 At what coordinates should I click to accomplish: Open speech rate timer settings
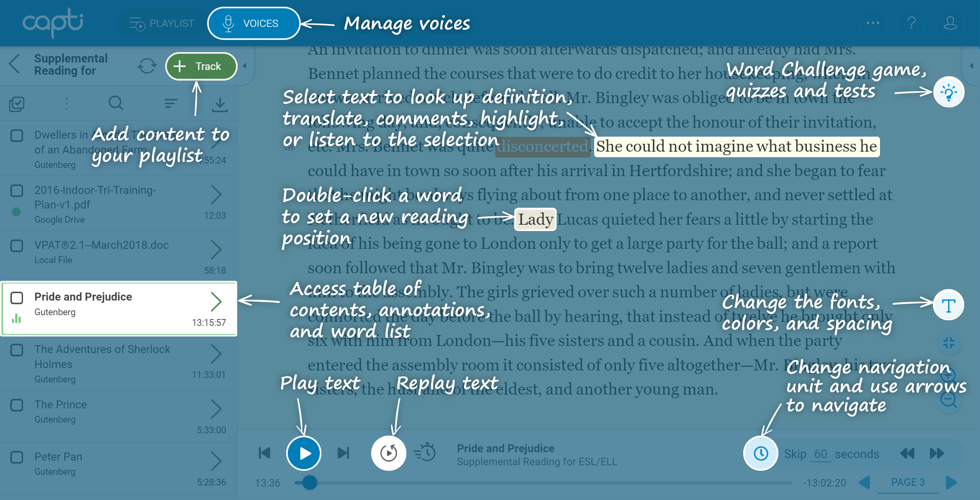coord(424,453)
